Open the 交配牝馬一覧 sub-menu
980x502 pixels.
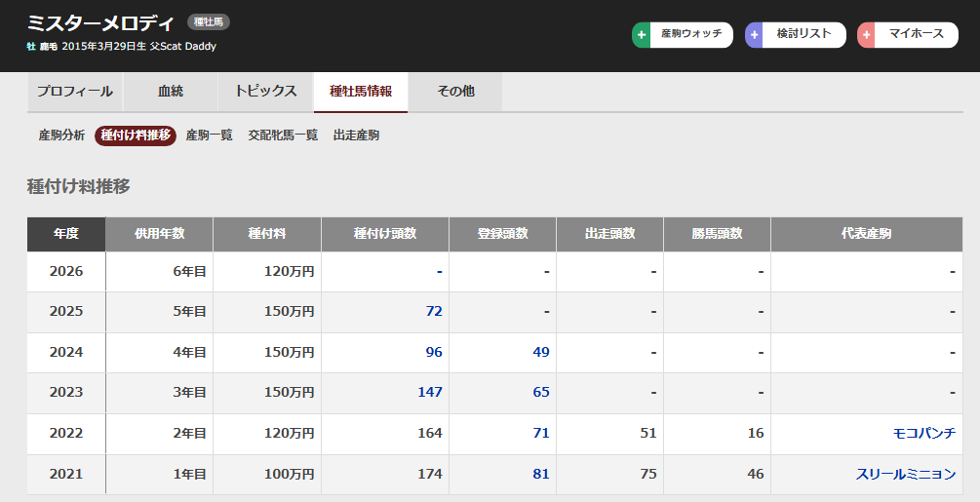pyautogui.click(x=283, y=135)
